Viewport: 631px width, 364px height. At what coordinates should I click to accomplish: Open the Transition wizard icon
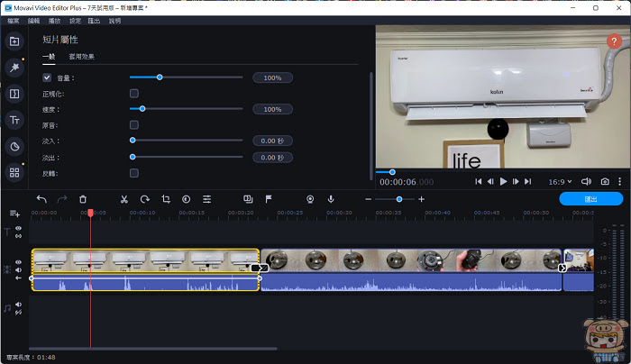point(248,199)
